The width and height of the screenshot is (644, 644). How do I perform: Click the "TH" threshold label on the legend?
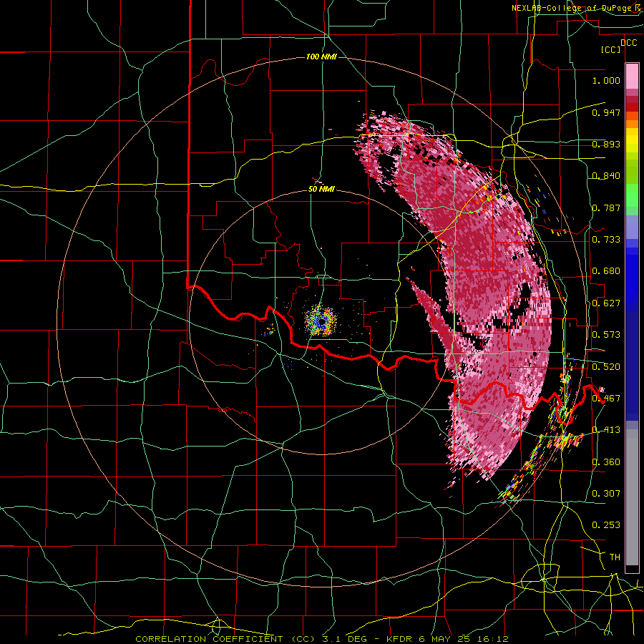click(615, 557)
